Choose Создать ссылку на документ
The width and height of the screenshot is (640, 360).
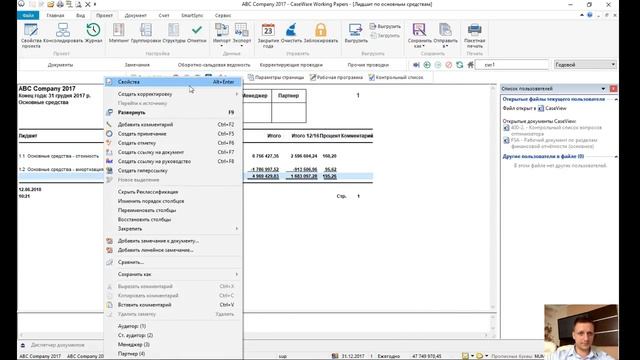click(173, 152)
